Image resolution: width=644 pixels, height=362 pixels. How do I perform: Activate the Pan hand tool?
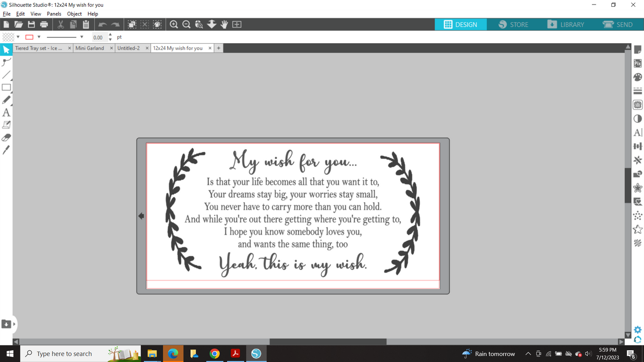point(224,24)
